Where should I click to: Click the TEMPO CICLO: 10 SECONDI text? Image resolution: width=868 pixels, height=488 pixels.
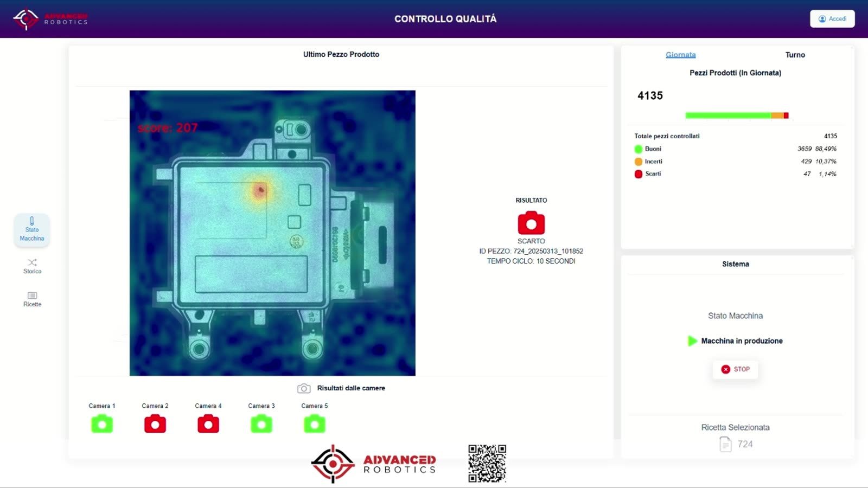(531, 261)
